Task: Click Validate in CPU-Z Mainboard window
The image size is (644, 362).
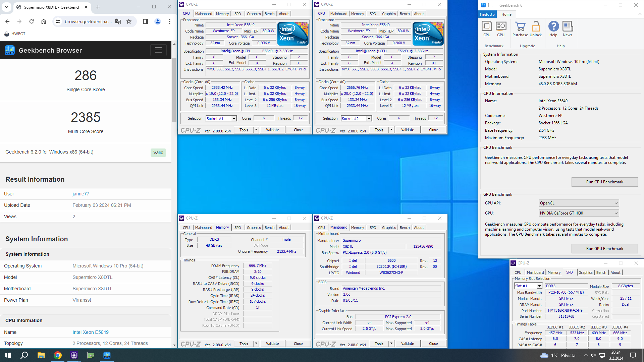Action: [x=408, y=344]
